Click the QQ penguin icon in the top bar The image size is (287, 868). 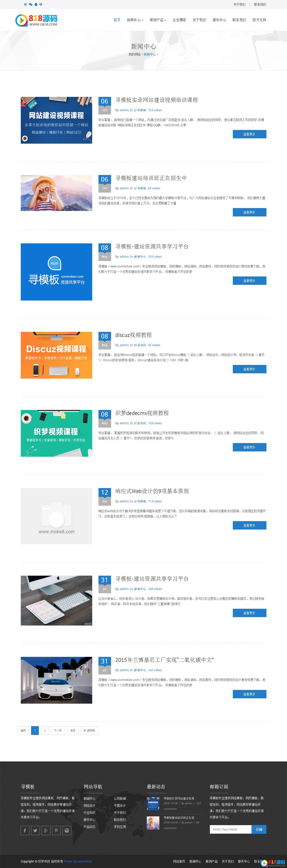coord(36,4)
